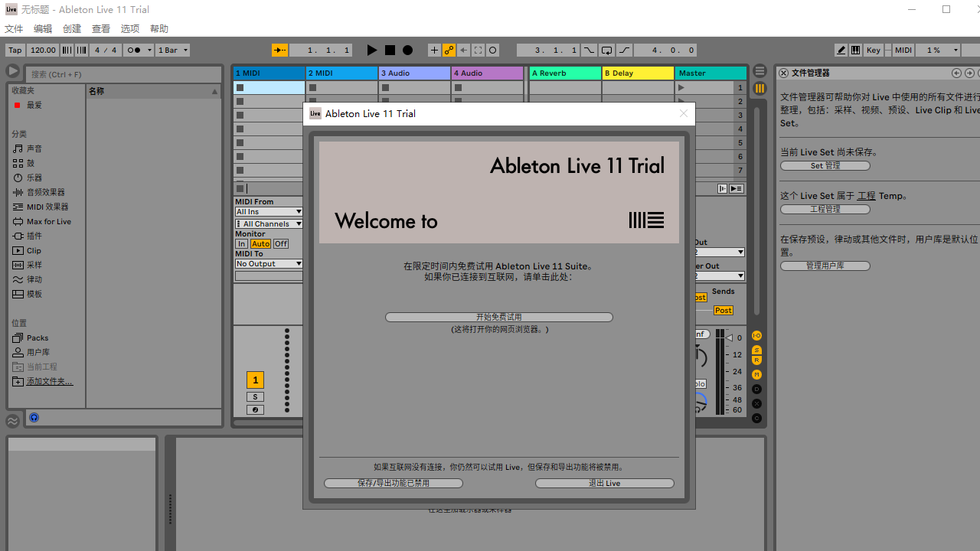980x551 pixels.
Task: Click the Re-enable Automation arrow icon
Action: click(x=463, y=50)
